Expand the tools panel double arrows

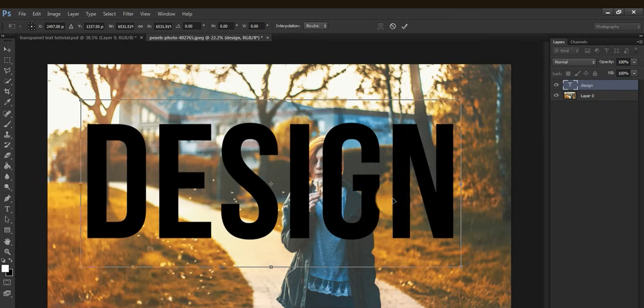point(3,36)
